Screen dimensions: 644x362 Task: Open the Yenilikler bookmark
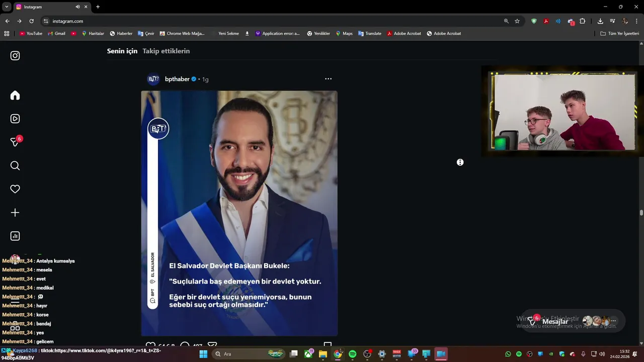tap(318, 34)
